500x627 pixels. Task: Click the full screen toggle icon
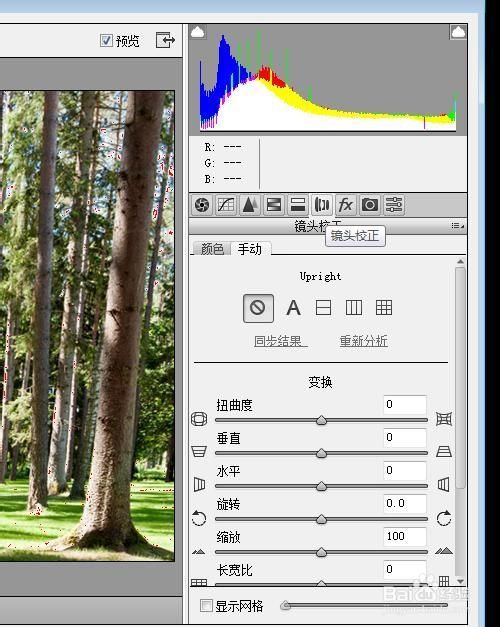(x=165, y=40)
